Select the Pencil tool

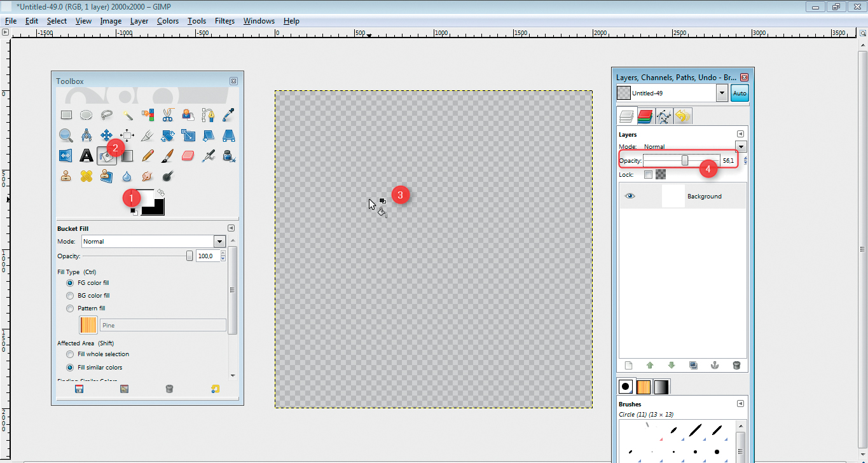148,156
